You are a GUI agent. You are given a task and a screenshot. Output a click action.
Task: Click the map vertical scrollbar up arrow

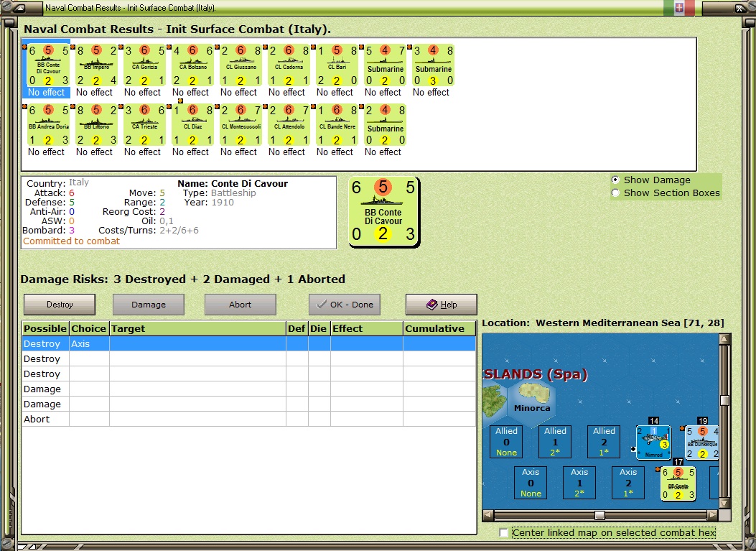tap(724, 339)
